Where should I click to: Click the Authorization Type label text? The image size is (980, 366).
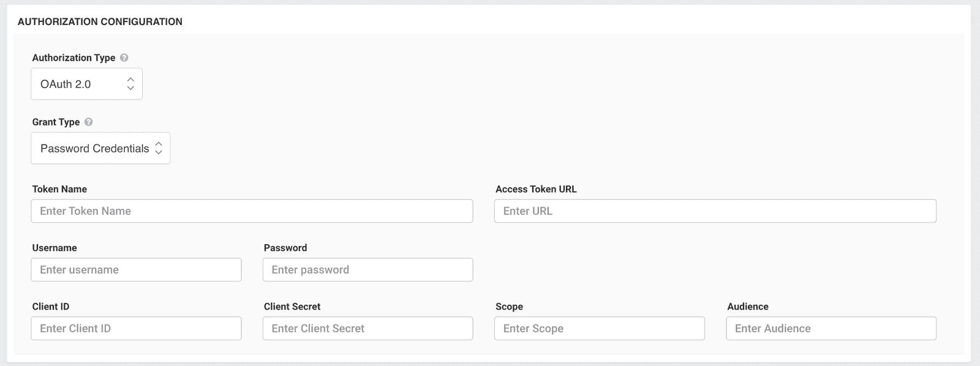[x=73, y=58]
